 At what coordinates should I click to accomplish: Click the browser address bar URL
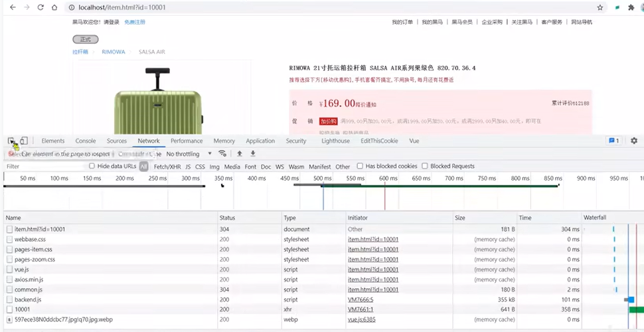pos(122,7)
